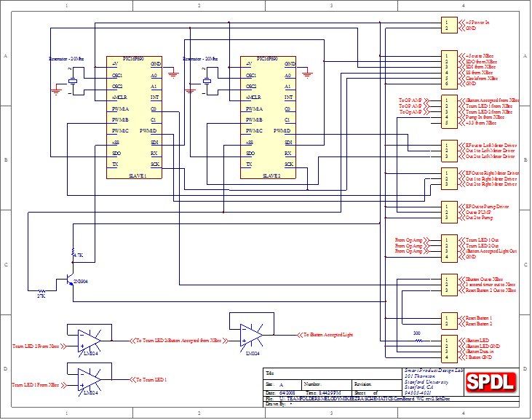Click the 2N3904 transistor symbol
The image size is (532, 420).
(70, 280)
